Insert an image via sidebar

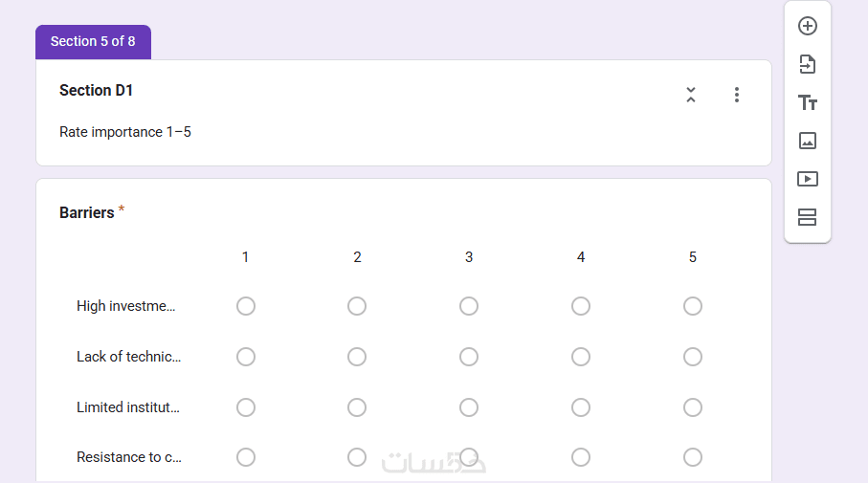click(x=807, y=141)
